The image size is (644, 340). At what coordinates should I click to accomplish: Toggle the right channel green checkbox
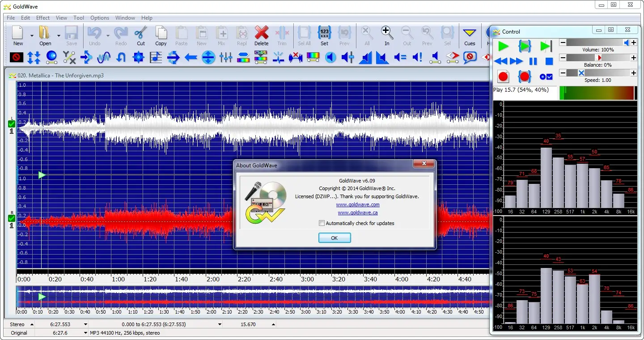(12, 218)
